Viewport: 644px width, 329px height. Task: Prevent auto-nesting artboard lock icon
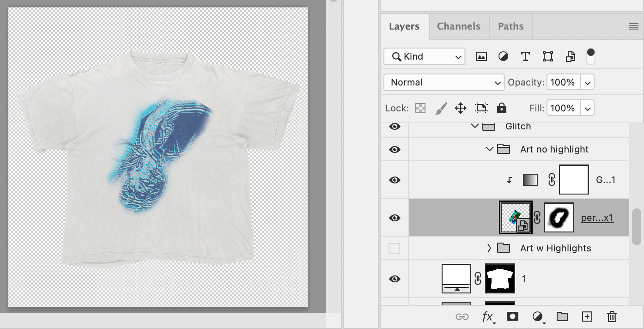pos(481,108)
